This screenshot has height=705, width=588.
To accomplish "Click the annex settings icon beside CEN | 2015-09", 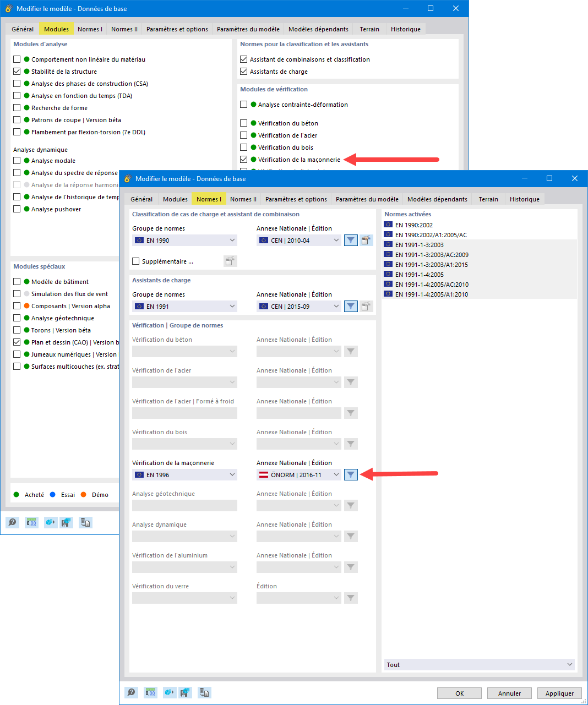I will (x=366, y=307).
